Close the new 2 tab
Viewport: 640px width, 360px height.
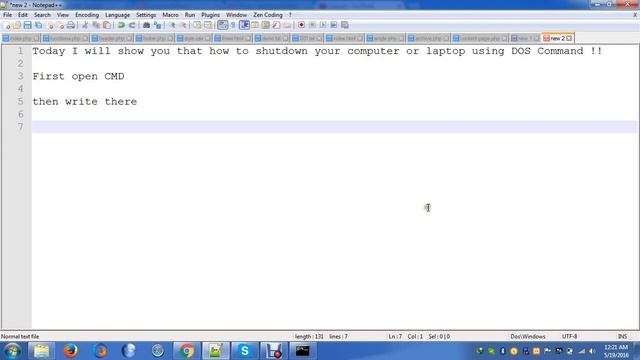click(569, 38)
